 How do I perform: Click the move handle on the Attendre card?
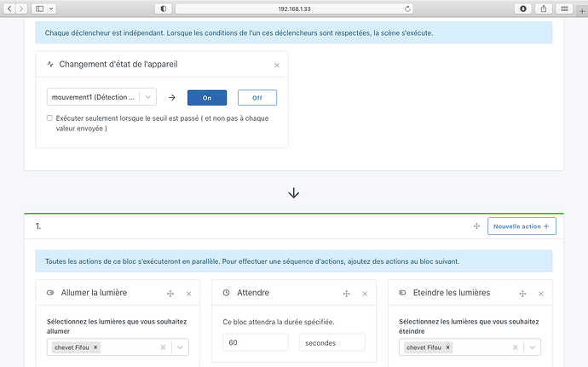click(x=346, y=293)
